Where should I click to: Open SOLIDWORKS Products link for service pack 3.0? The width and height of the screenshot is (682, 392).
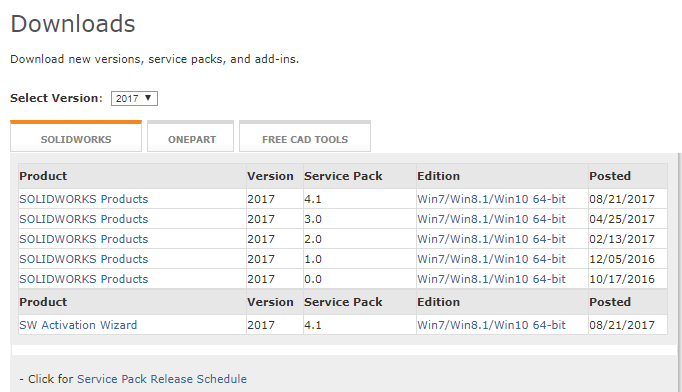pos(84,219)
